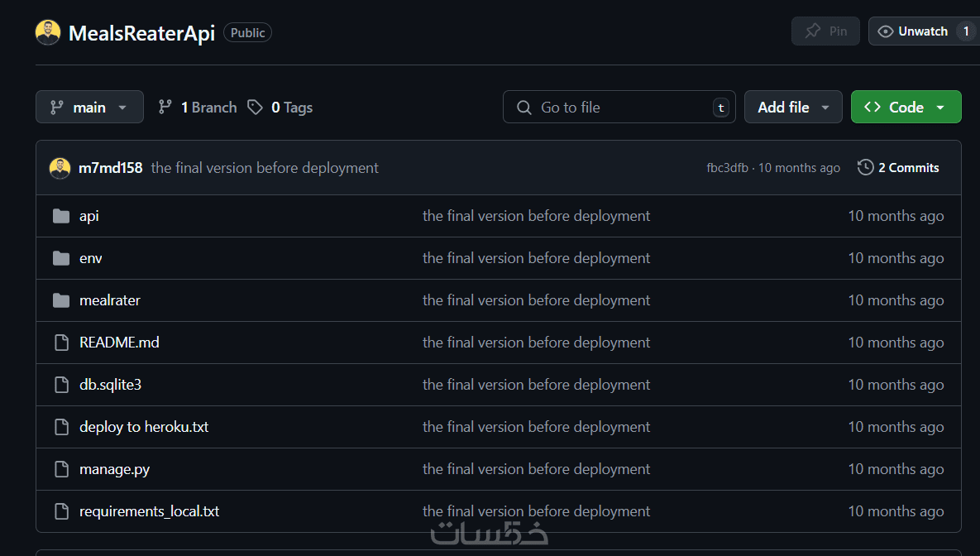
Task: Click the clock icon beside 2 Commits
Action: pyautogui.click(x=865, y=168)
